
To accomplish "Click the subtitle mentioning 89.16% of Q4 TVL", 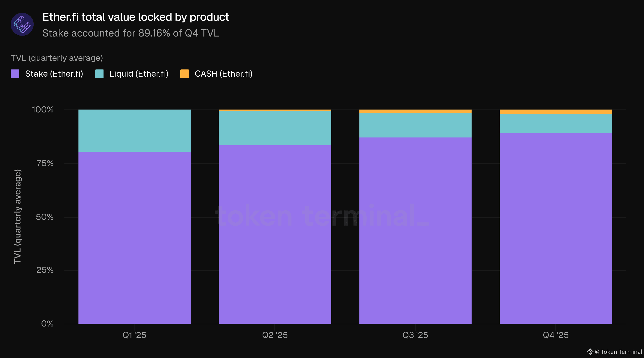I will click(x=130, y=33).
